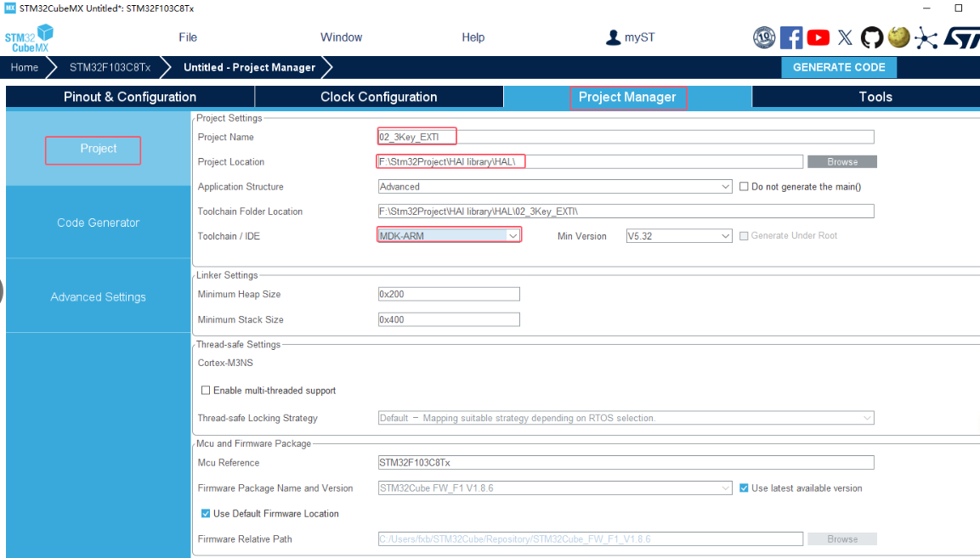The image size is (980, 558).
Task: Open the Advanced Settings section
Action: 98,296
